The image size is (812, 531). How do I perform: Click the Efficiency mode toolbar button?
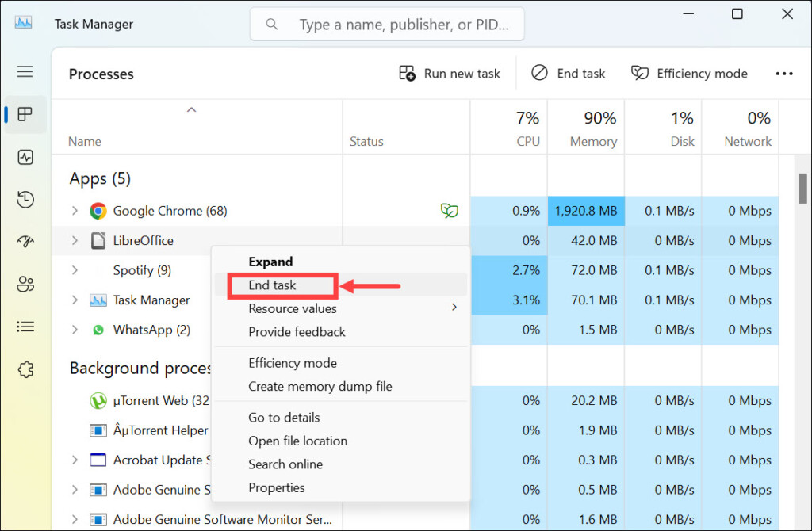tap(689, 74)
